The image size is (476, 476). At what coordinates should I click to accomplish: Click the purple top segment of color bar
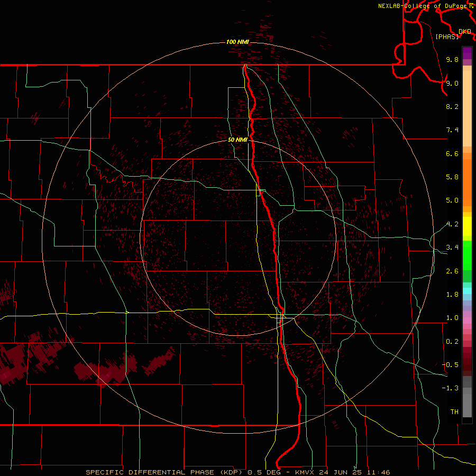[x=467, y=53]
